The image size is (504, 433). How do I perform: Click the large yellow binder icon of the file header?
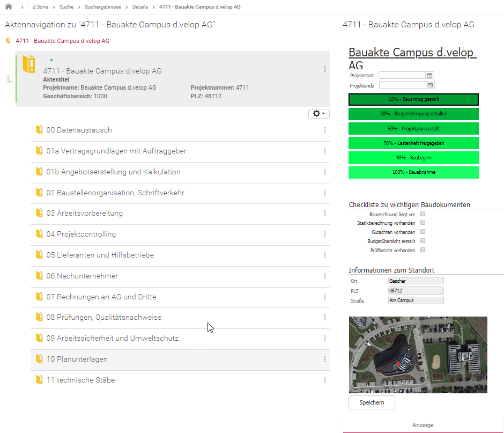point(29,64)
